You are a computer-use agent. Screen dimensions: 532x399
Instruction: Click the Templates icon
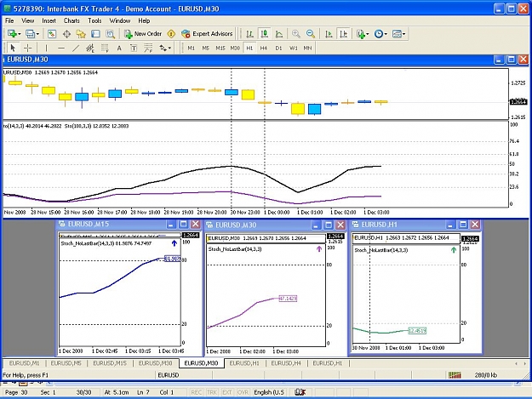point(397,34)
